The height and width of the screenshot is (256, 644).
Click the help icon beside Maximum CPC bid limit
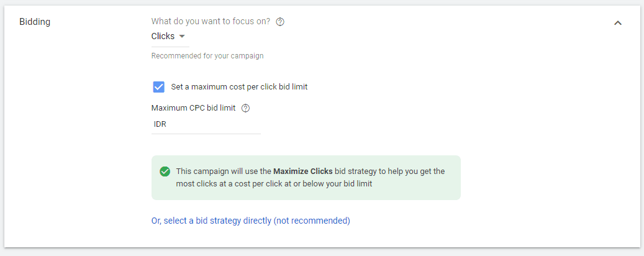point(245,108)
